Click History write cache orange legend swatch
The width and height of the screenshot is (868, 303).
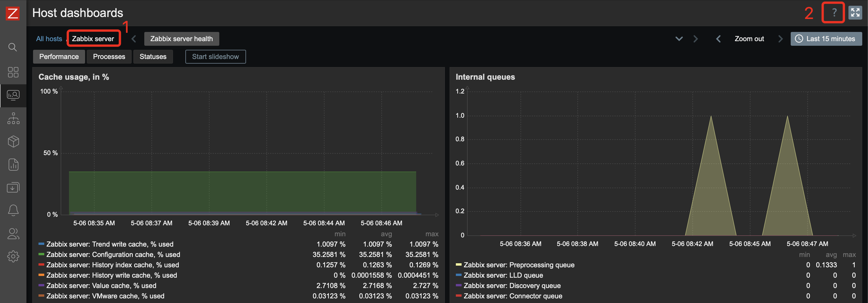pos(41,275)
